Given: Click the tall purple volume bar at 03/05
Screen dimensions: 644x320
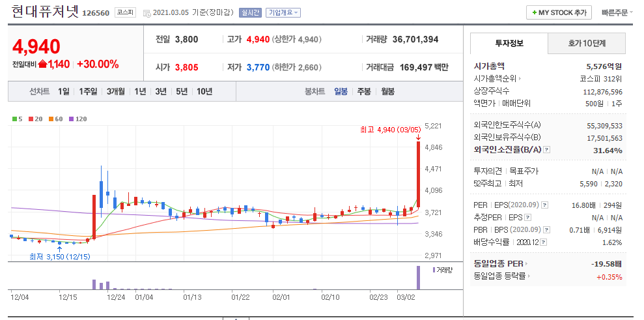Looking at the screenshot, I should click(x=419, y=278).
